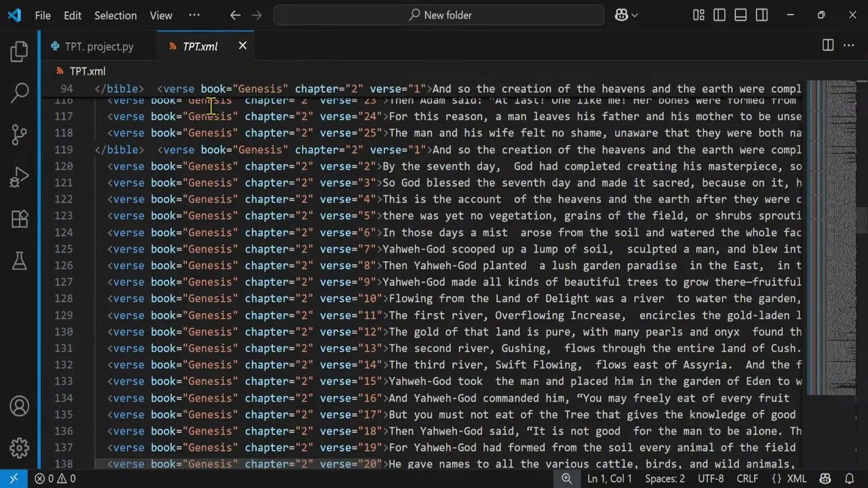Go forward with the right arrow
868x488 pixels.
(x=256, y=15)
